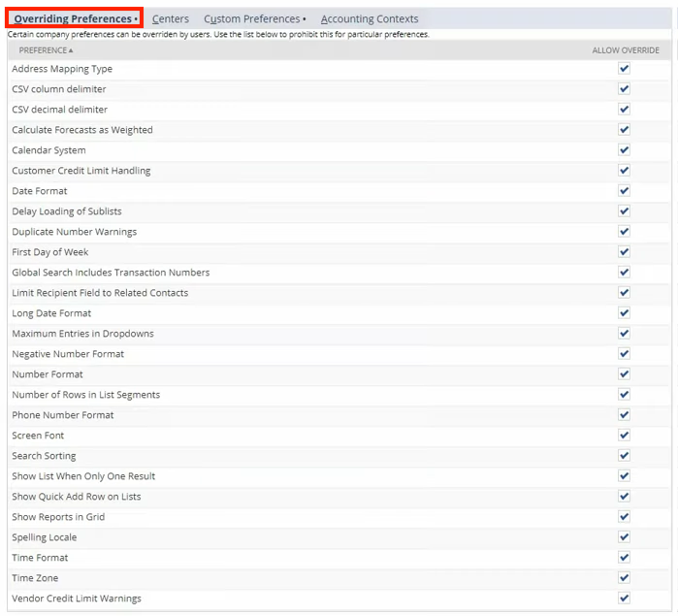Viewport: 678px width, 616px height.
Task: Toggle First Day of Week override
Action: click(624, 252)
